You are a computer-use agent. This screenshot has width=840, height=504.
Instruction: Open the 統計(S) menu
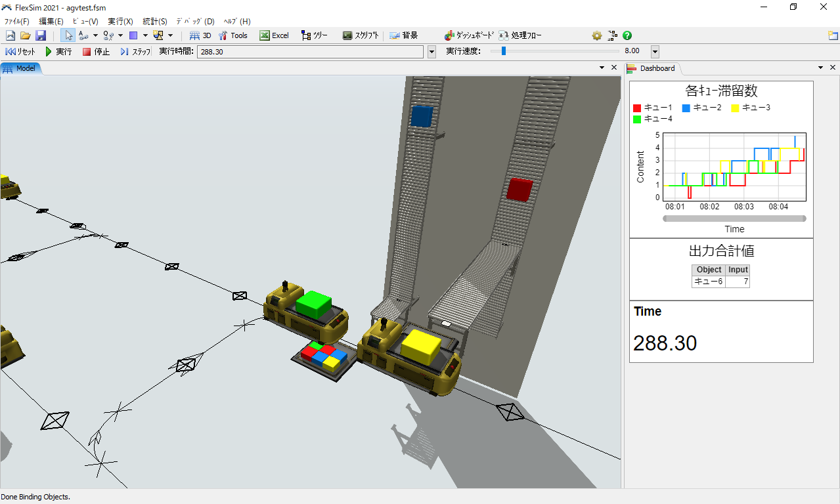pyautogui.click(x=154, y=21)
